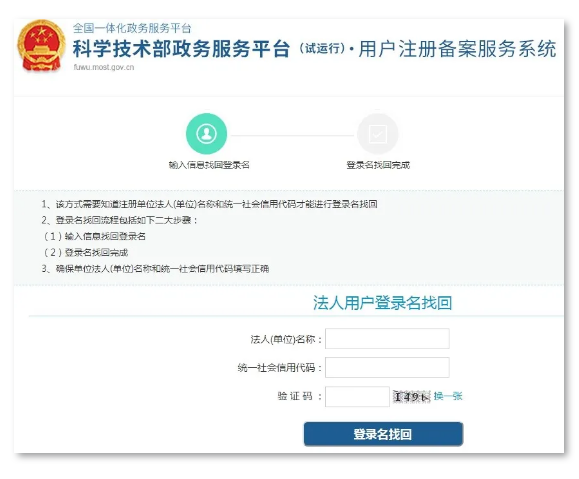Click the captcha image
Image resolution: width=579 pixels, height=479 pixels.
coord(411,397)
